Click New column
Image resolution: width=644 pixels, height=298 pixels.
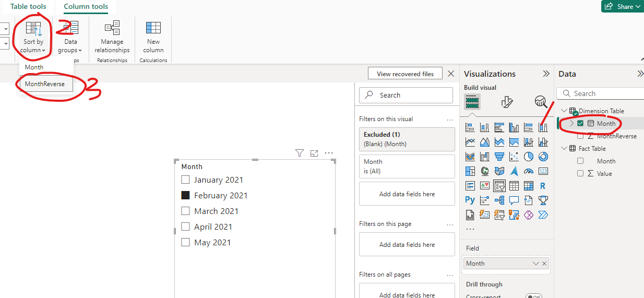click(153, 38)
